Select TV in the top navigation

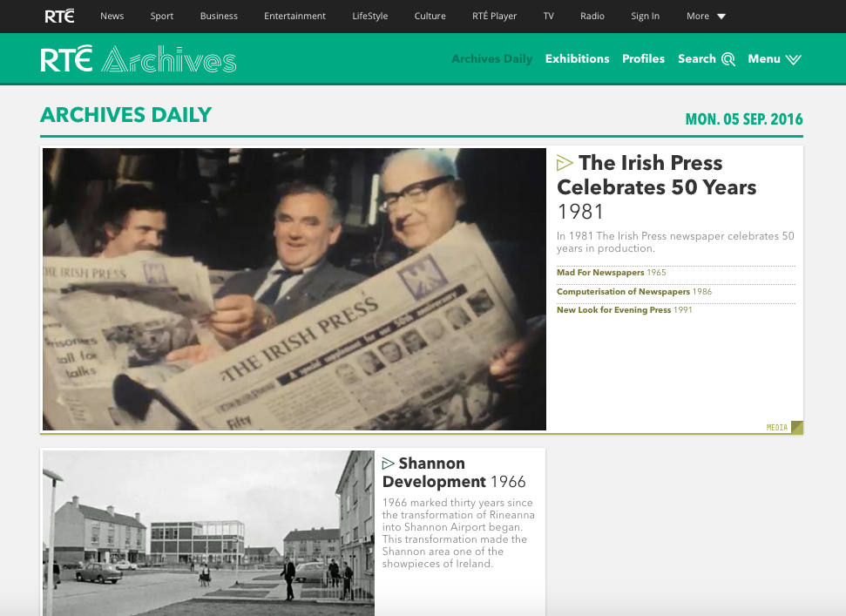click(x=549, y=17)
